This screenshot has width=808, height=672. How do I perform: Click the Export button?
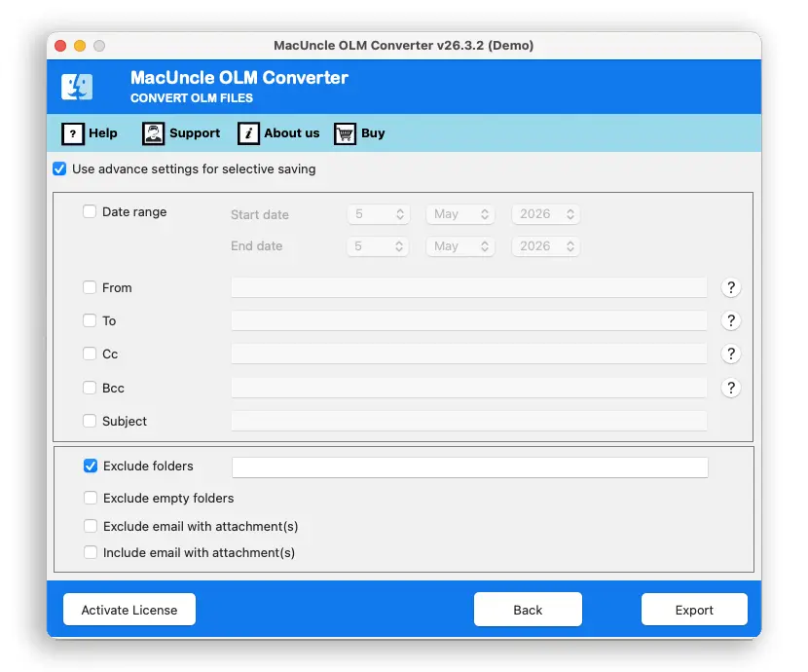[x=694, y=610]
